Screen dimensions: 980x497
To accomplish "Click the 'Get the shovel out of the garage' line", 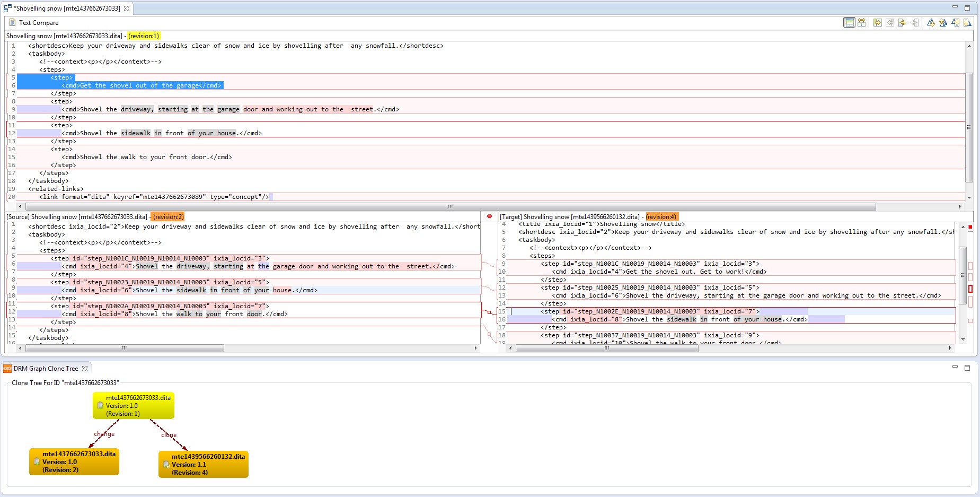I will click(142, 85).
